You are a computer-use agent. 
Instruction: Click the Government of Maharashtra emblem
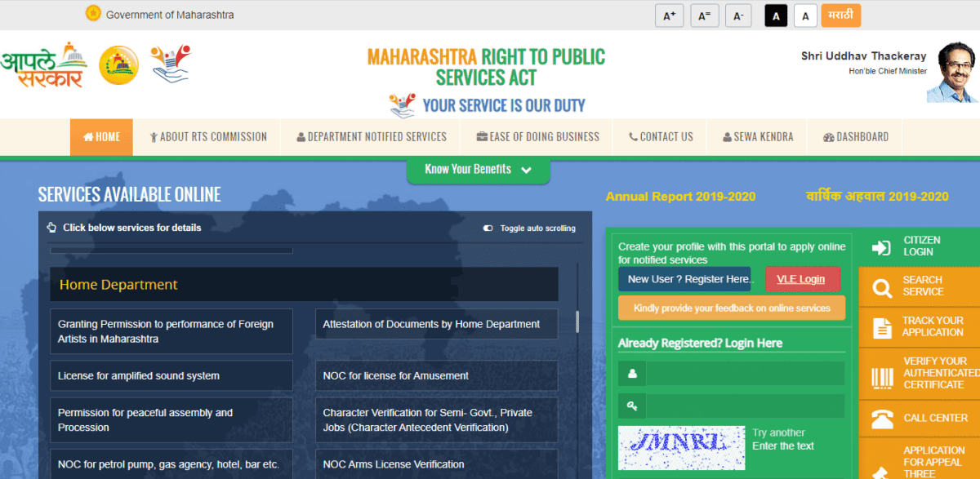92,14
